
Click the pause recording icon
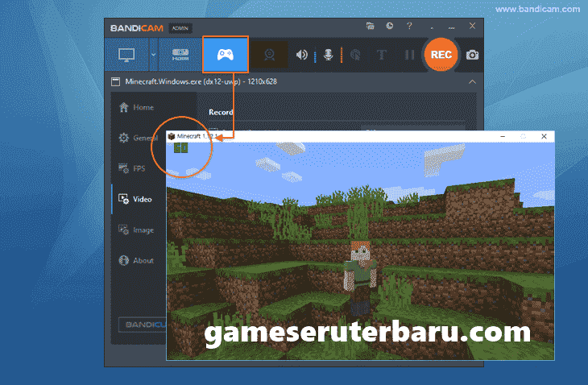[x=409, y=55]
